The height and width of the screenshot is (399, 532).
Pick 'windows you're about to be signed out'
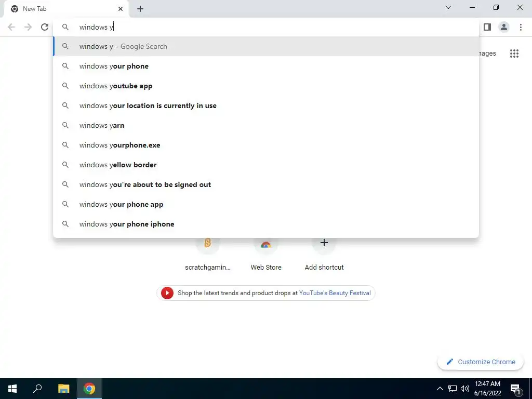tap(266, 184)
